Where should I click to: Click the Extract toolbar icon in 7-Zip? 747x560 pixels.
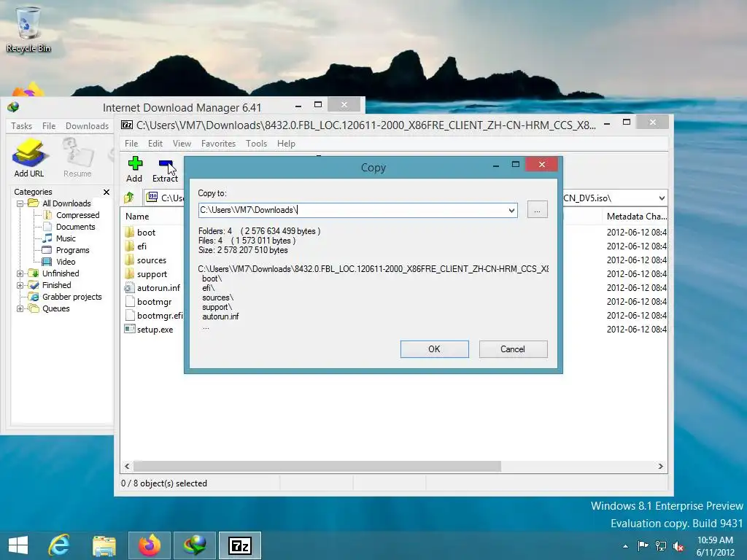pyautogui.click(x=166, y=165)
